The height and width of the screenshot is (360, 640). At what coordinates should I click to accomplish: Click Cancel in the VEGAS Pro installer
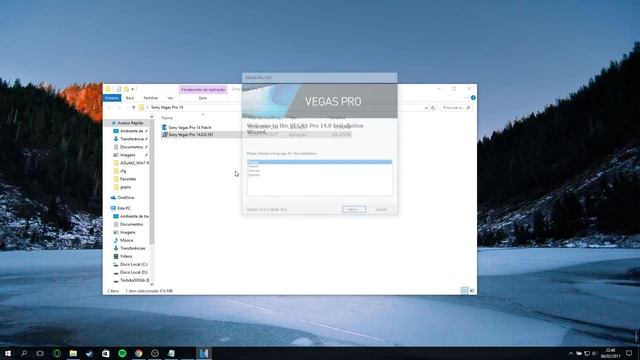pyautogui.click(x=381, y=209)
